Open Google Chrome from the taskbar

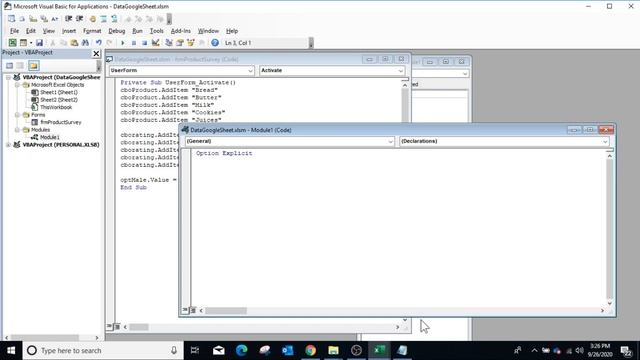pos(310,350)
